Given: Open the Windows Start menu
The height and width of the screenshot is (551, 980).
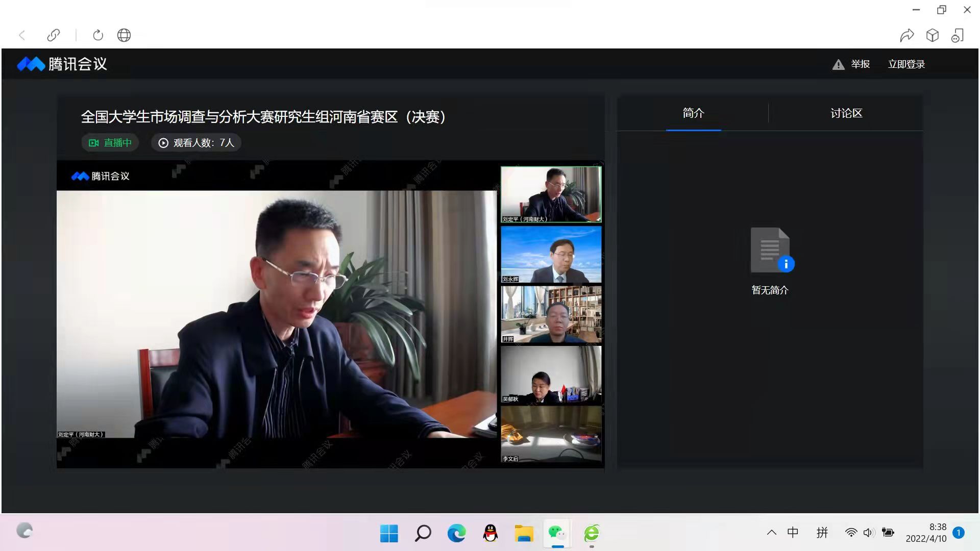Looking at the screenshot, I should click(x=389, y=533).
